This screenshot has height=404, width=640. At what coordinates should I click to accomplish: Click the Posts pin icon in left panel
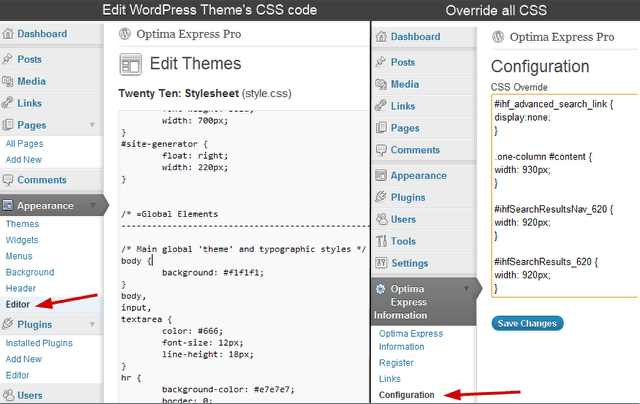click(7, 59)
